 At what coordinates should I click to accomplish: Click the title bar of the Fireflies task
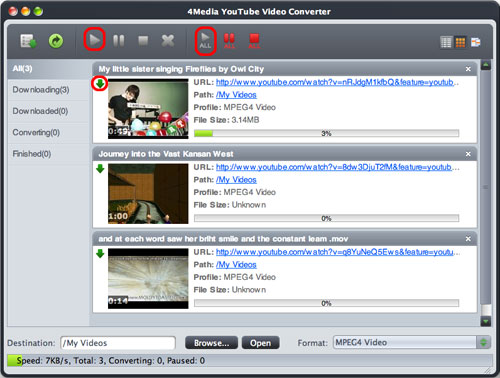(284, 69)
